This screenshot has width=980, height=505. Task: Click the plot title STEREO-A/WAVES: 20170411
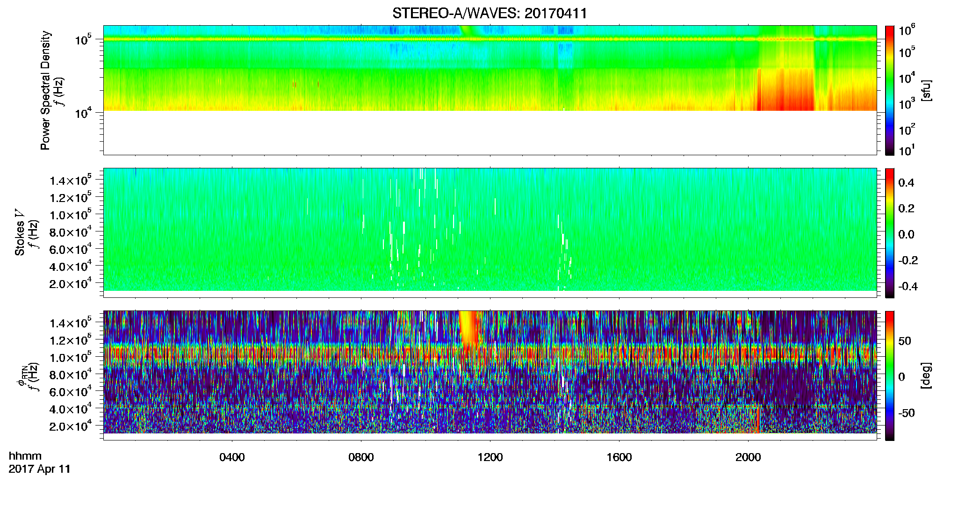pos(490,14)
